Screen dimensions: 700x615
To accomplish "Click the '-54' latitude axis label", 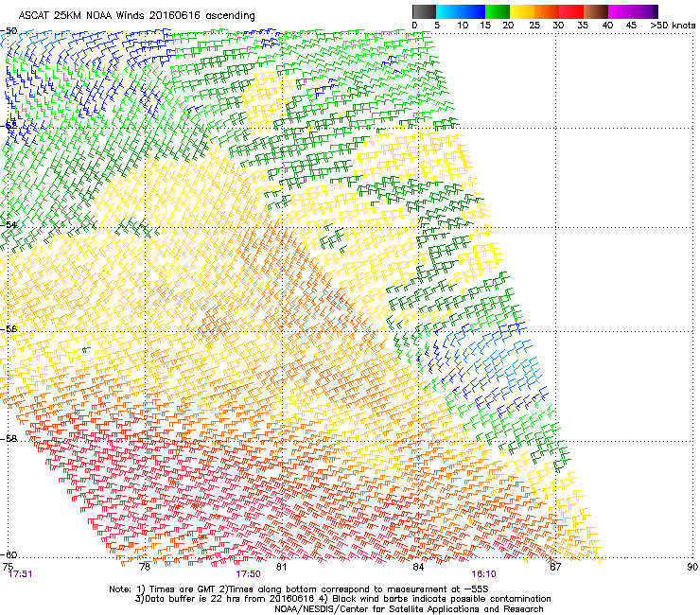I will [9, 224].
